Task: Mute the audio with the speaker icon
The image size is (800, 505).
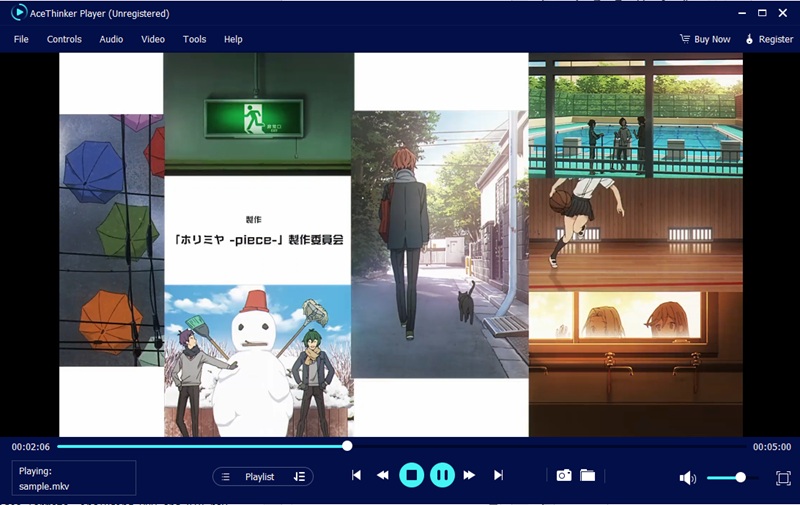Action: 687,478
